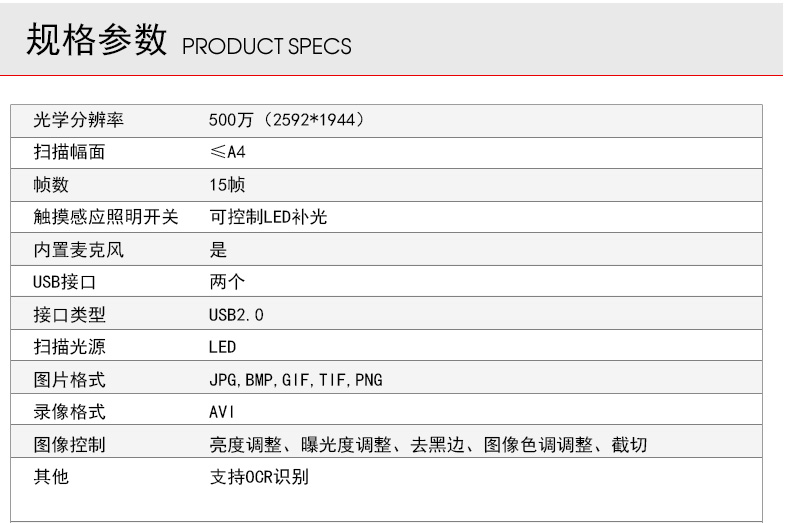Select the 触摸感应照明开关 label

tap(106, 218)
